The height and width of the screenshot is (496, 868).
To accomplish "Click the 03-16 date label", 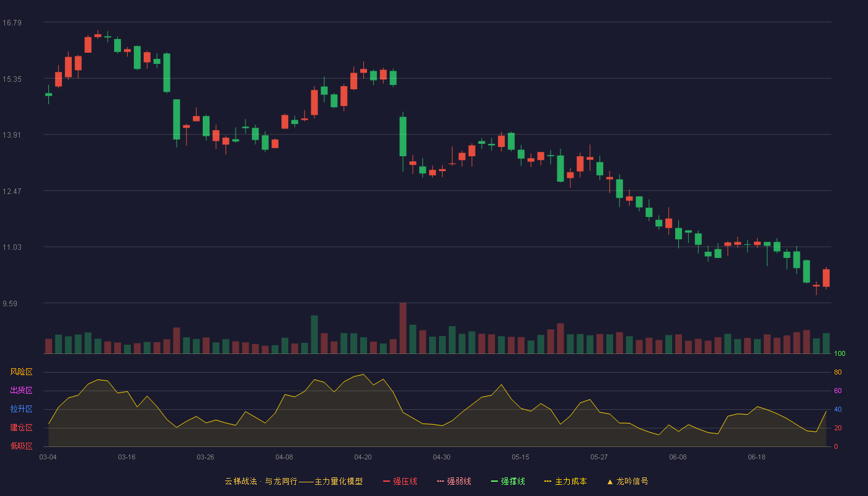I will click(x=126, y=457).
